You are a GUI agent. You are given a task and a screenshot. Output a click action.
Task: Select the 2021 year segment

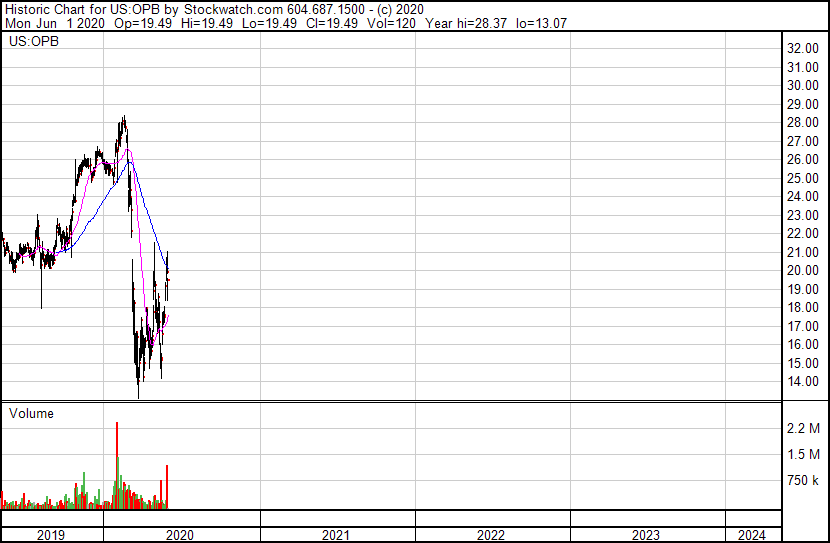336,535
